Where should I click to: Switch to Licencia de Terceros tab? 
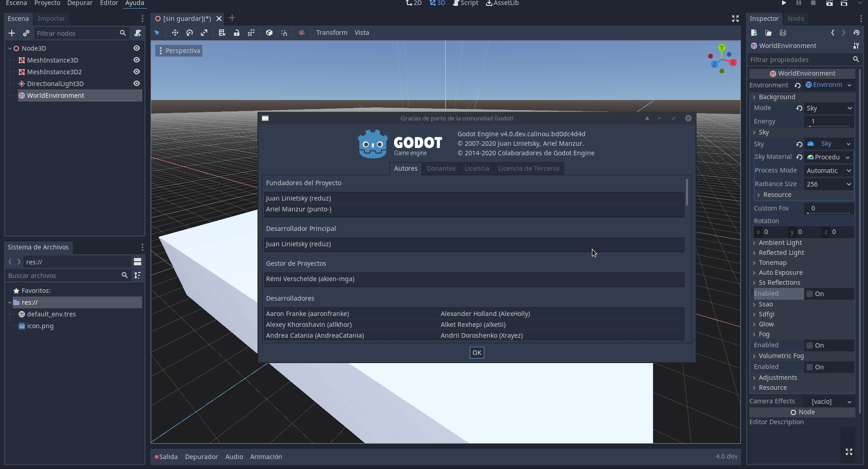529,168
